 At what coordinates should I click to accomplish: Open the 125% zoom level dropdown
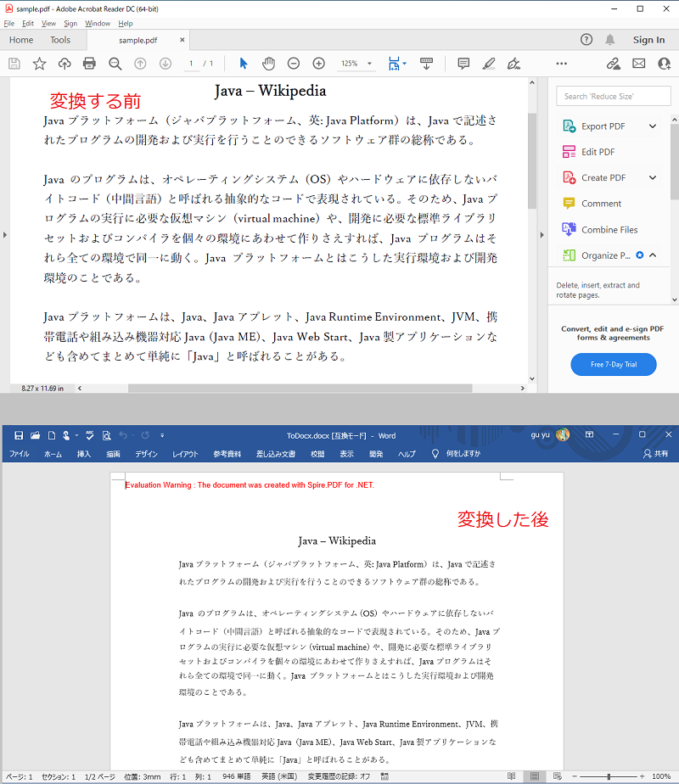click(369, 64)
